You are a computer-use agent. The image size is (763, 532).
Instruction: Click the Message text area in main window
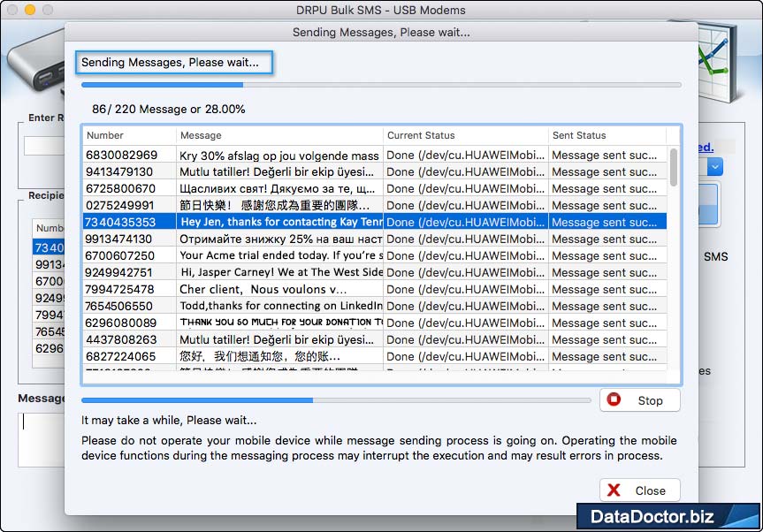click(x=42, y=439)
